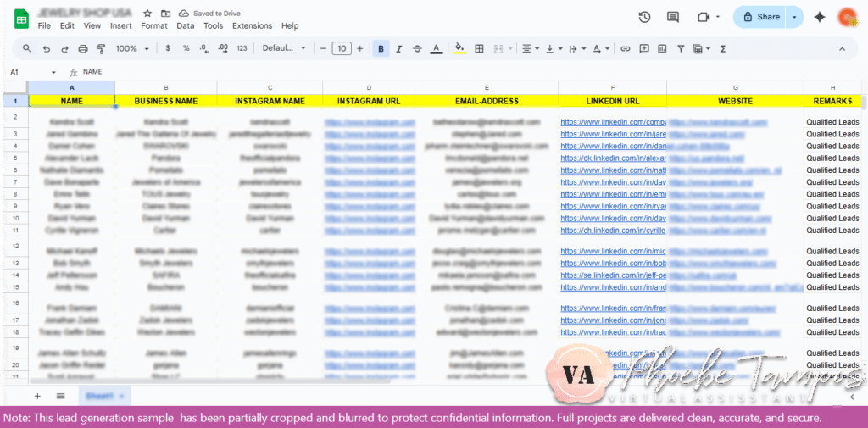Expand the merge cells type arrow
The height and width of the screenshot is (428, 868).
[509, 48]
